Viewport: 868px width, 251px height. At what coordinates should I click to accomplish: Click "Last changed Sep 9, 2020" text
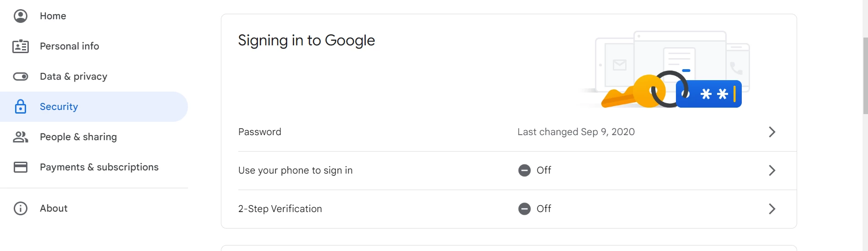click(576, 132)
